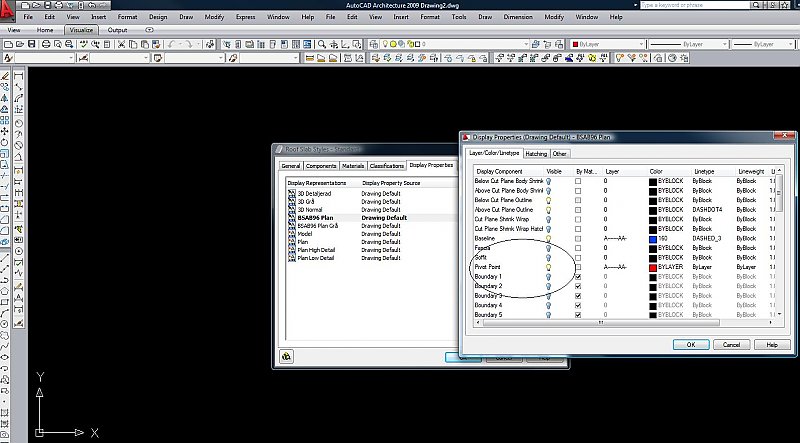Viewport: 800px width, 443px height.
Task: Click the red color swatch for Pivot Point
Action: click(x=653, y=267)
